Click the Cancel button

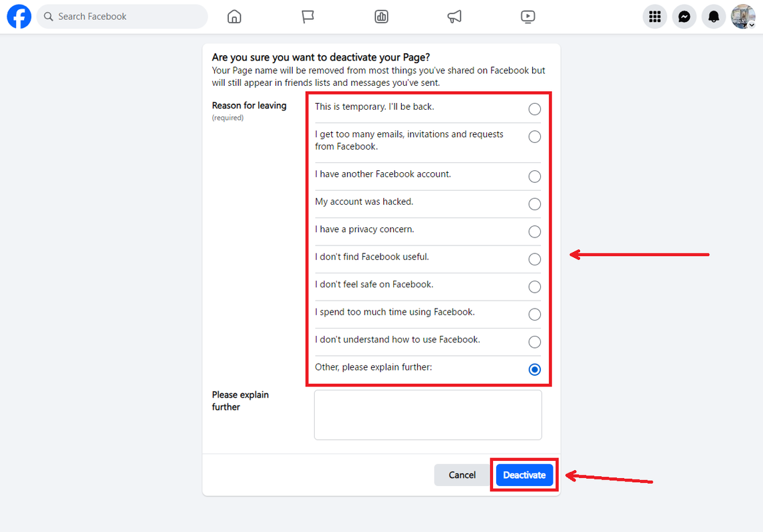(462, 475)
